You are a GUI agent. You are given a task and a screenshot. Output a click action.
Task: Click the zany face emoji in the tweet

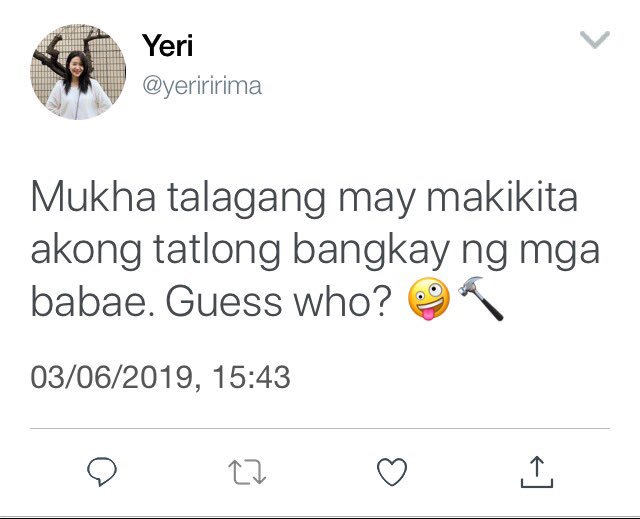[429, 299]
